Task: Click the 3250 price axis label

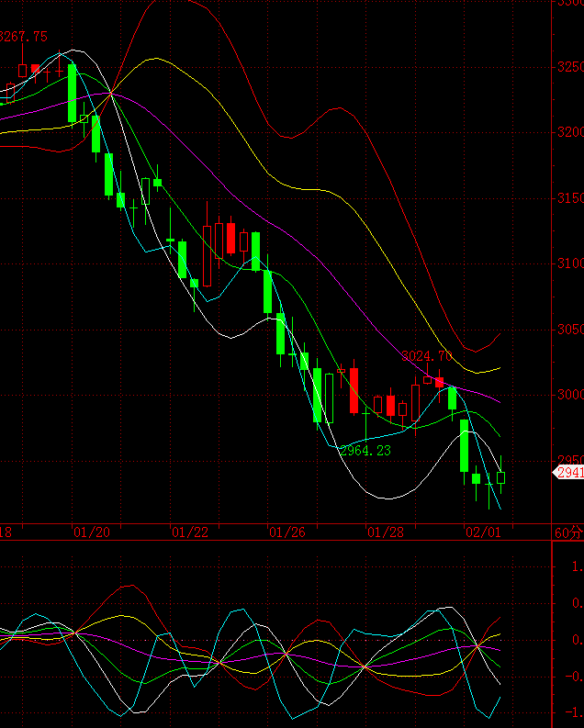Action: tap(570, 67)
